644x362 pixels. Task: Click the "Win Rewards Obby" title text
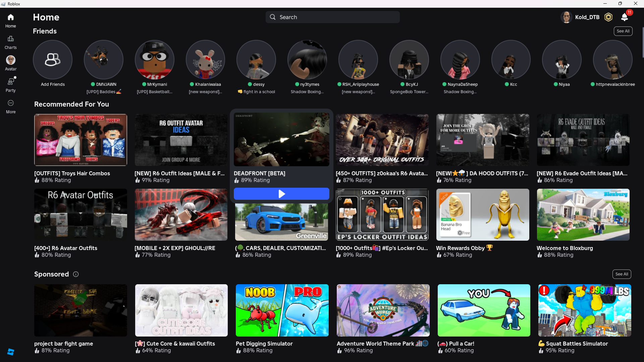click(x=460, y=248)
